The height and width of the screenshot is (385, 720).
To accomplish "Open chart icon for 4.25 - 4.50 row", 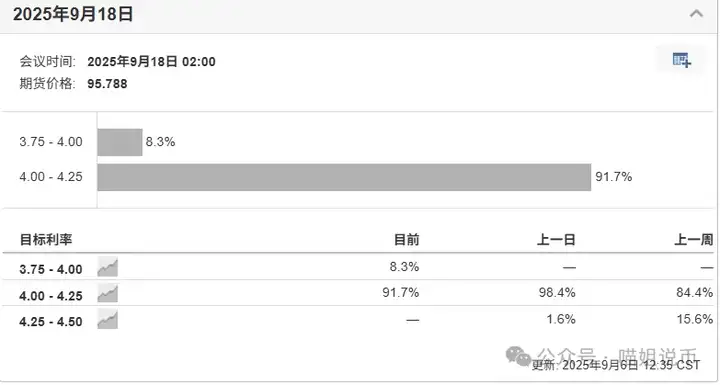I will coord(107,319).
